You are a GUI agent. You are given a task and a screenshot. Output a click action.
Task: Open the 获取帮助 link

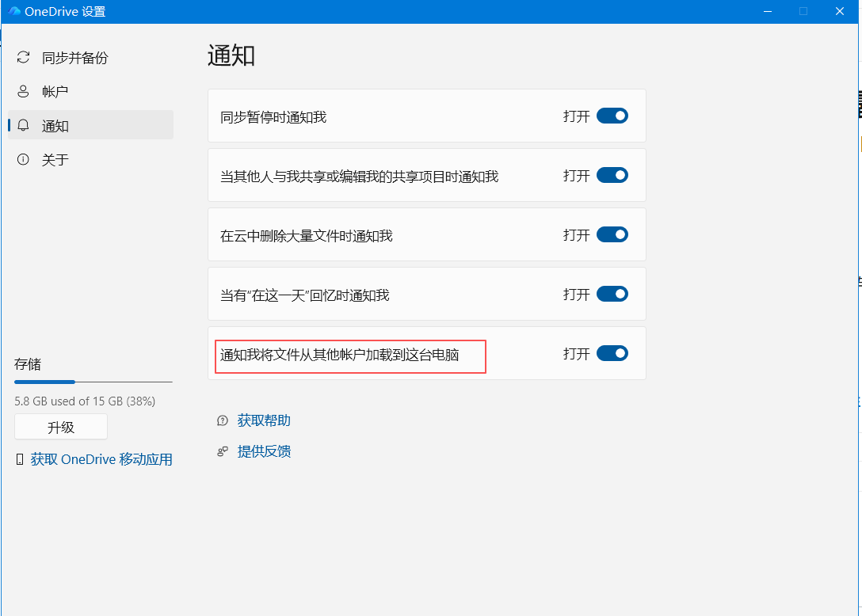(264, 420)
